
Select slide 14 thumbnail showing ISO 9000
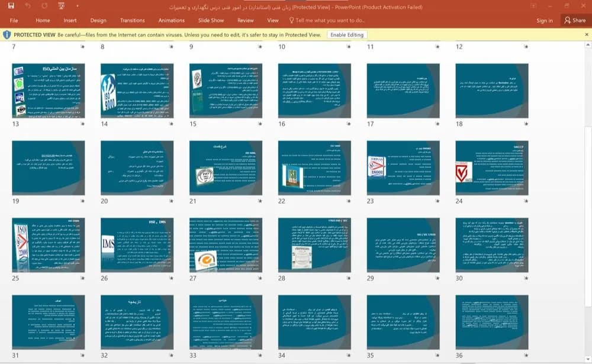tap(137, 91)
